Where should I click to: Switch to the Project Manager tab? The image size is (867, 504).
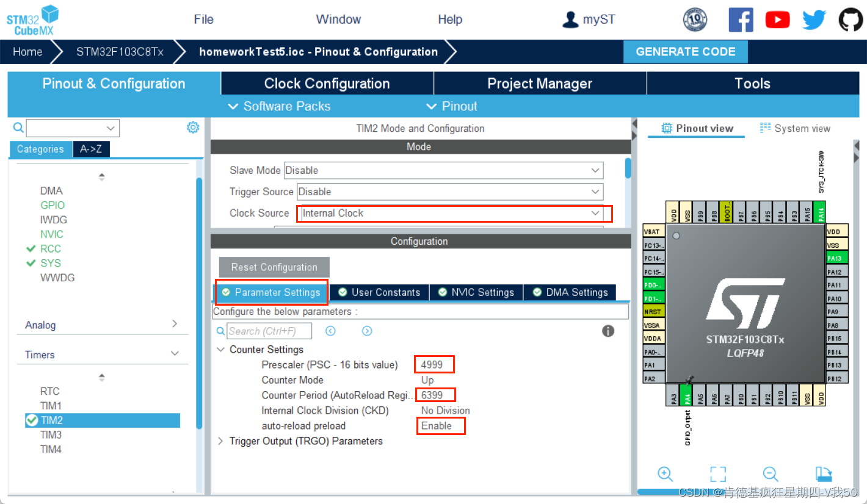pos(540,84)
